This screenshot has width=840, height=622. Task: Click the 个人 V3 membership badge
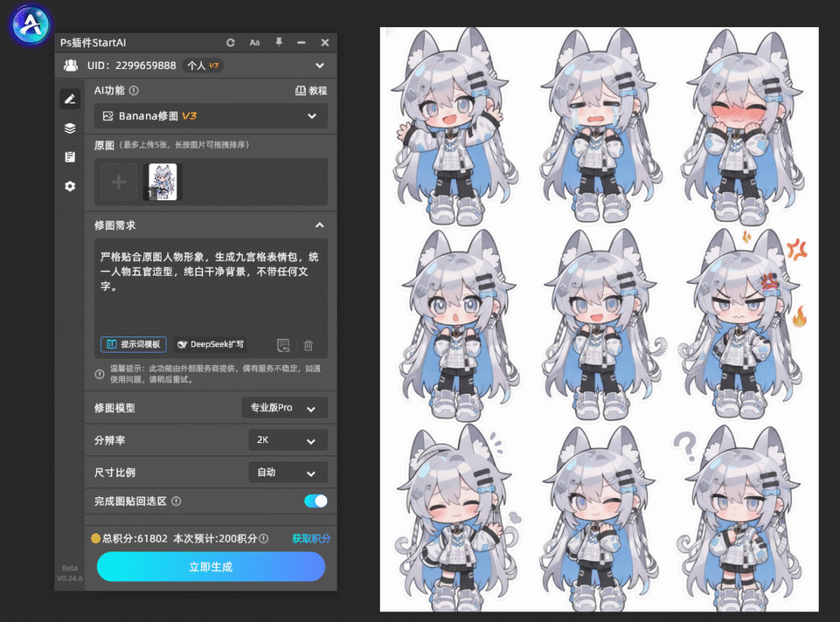click(203, 66)
